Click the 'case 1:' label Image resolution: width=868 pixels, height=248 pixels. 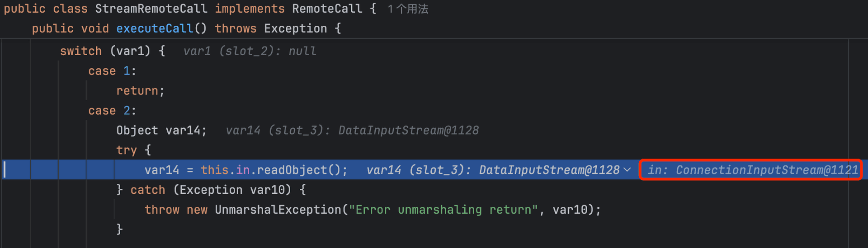point(112,71)
